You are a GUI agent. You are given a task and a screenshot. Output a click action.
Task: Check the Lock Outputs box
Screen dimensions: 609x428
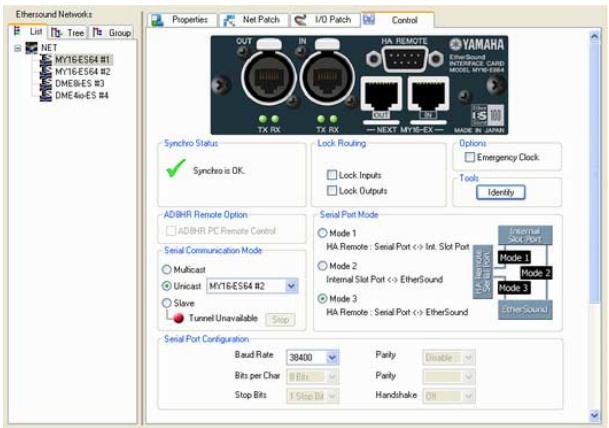[x=332, y=191]
